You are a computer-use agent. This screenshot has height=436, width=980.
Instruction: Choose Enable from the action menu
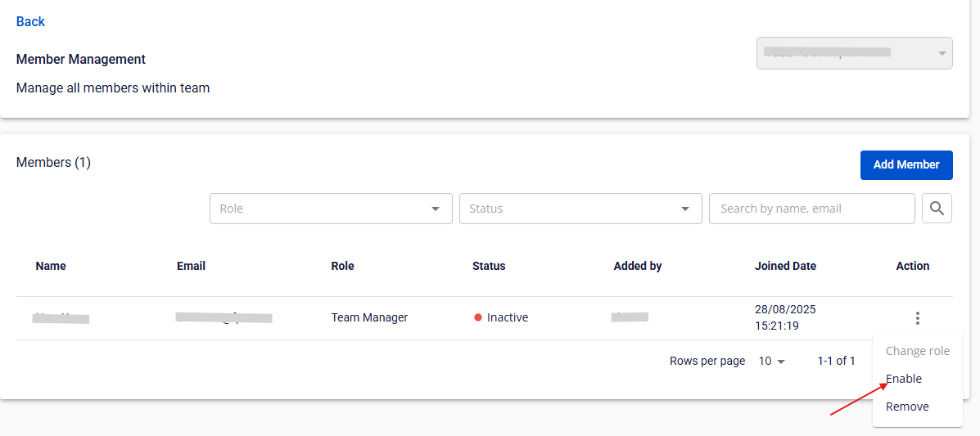pos(904,379)
